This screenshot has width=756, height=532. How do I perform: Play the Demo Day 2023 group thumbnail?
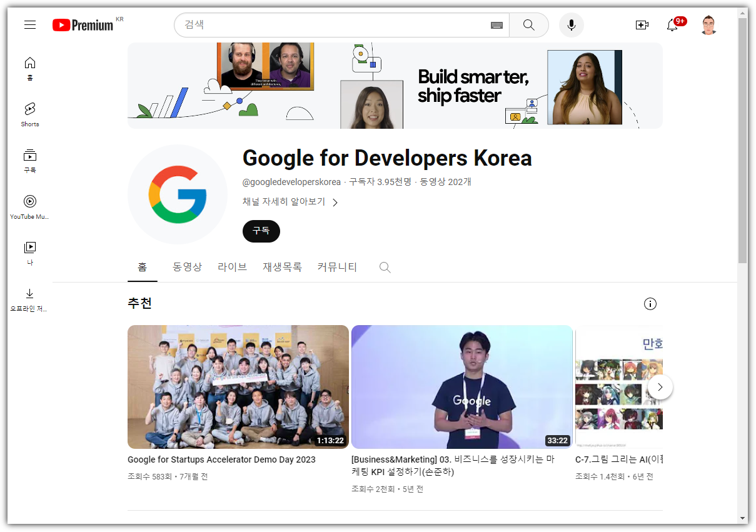click(238, 387)
